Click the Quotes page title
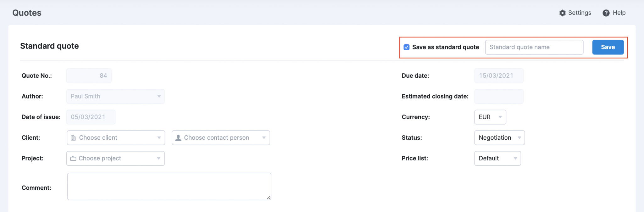The width and height of the screenshot is (644, 212). [x=27, y=13]
